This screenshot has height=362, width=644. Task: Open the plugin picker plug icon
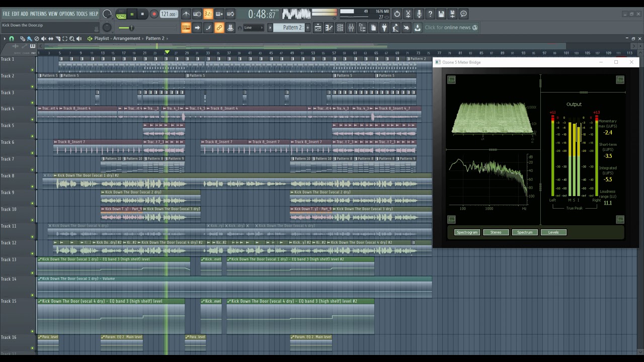384,28
